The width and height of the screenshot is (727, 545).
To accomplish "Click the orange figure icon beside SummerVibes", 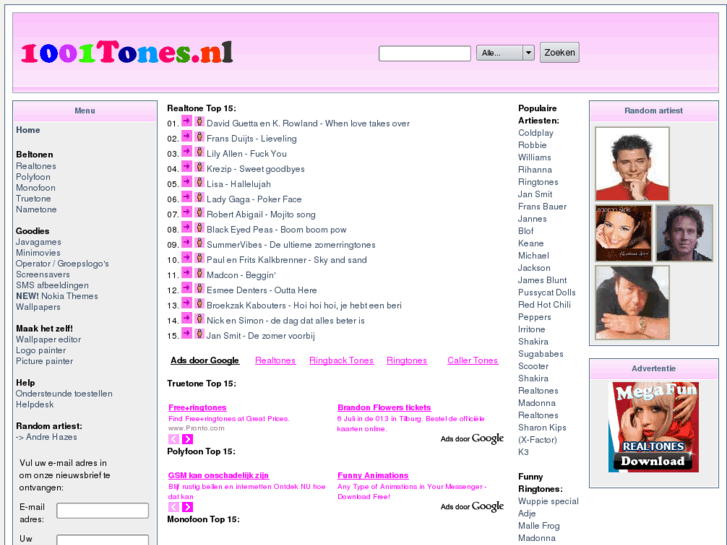I will [199, 243].
